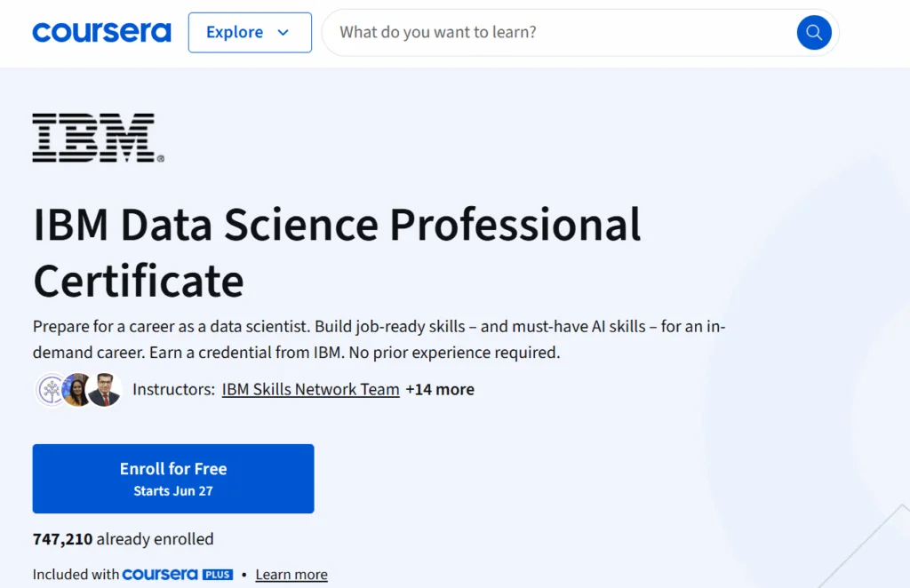Click the '747,210 already enrolled' count
Viewport: 910px width, 588px height.
(x=123, y=539)
